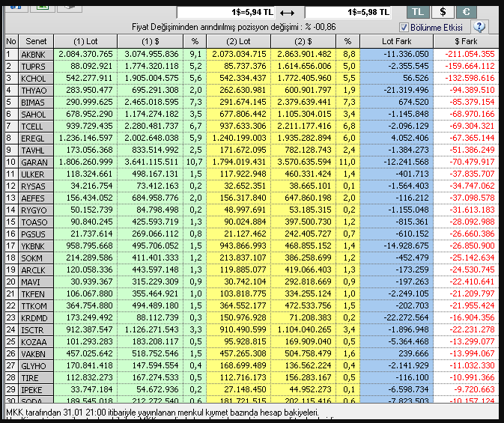Click KCHOL Lot Fark value 56.526
The width and height of the screenshot is (504, 423).
415,78
